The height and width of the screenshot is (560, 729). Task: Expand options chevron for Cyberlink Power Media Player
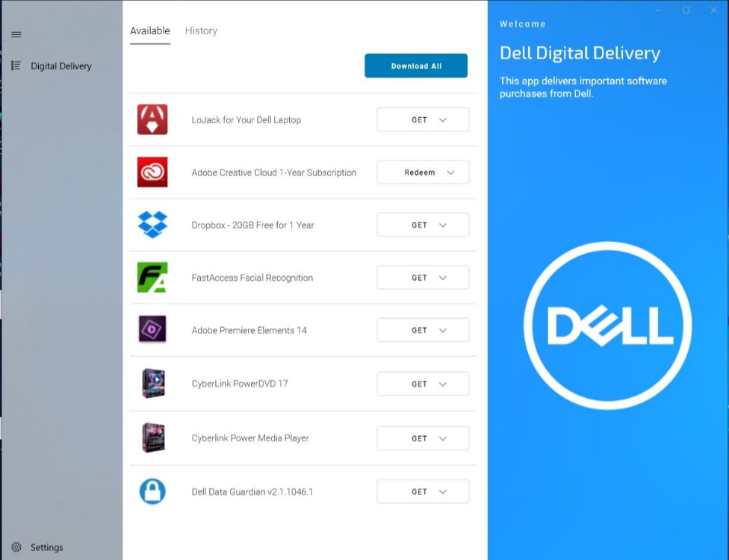point(443,439)
